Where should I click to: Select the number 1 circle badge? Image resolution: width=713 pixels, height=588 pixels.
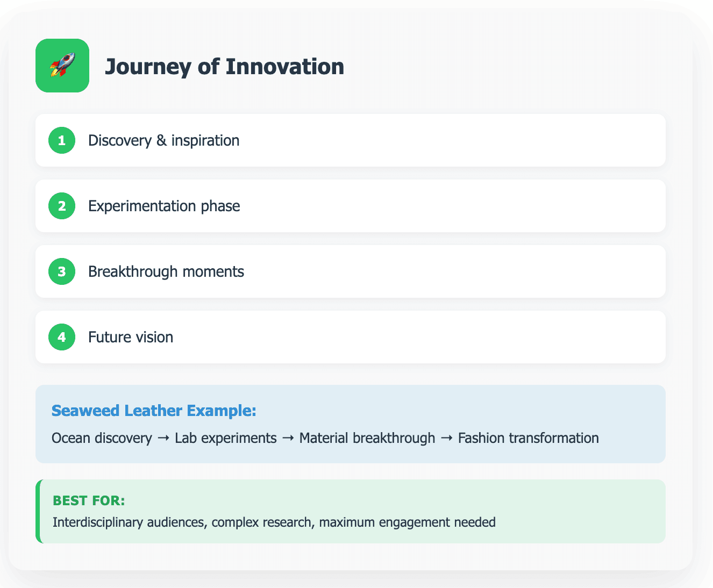tap(62, 140)
